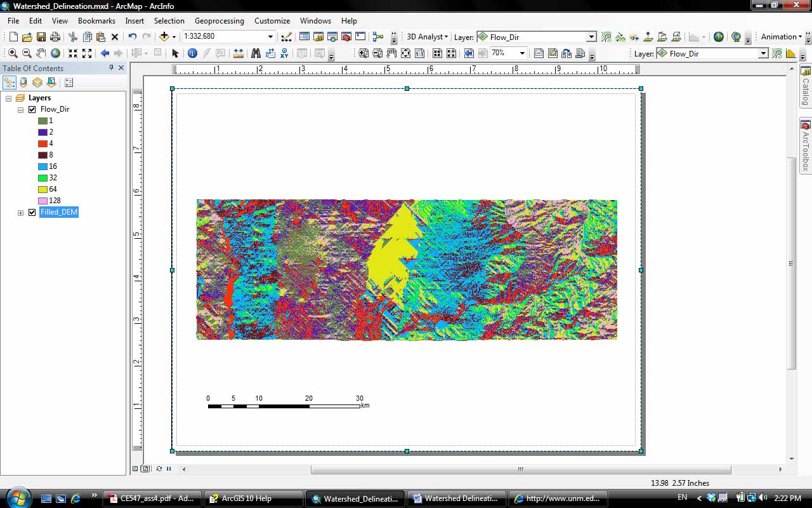812x508 pixels.
Task: Uncheck the Flow_Dir layer visibility
Action: coord(31,109)
